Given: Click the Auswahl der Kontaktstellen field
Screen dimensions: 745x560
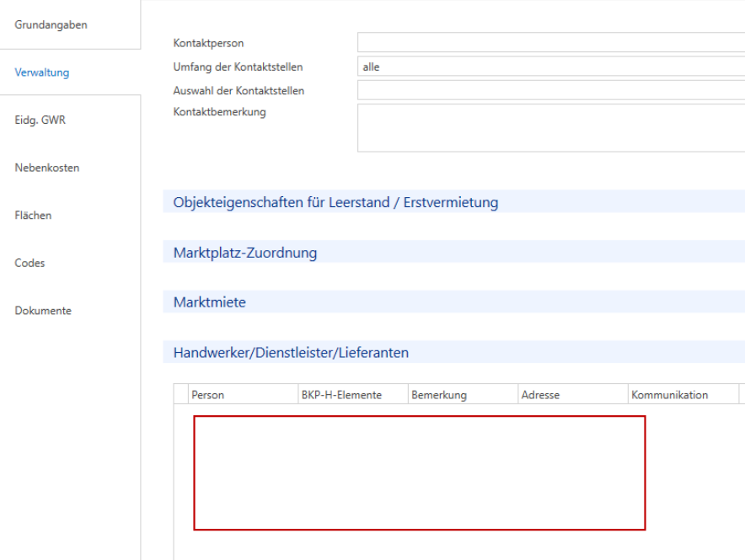Looking at the screenshot, I should (x=551, y=90).
